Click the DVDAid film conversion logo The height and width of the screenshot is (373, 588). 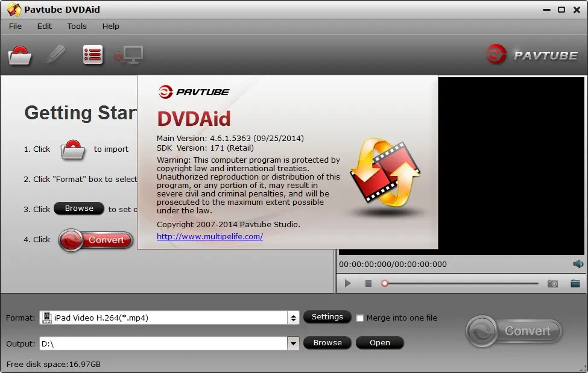coord(385,173)
